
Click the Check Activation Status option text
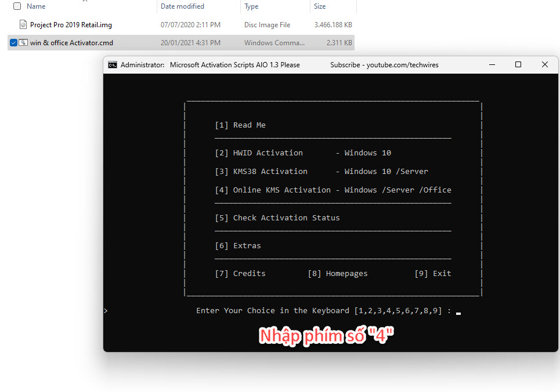click(277, 217)
